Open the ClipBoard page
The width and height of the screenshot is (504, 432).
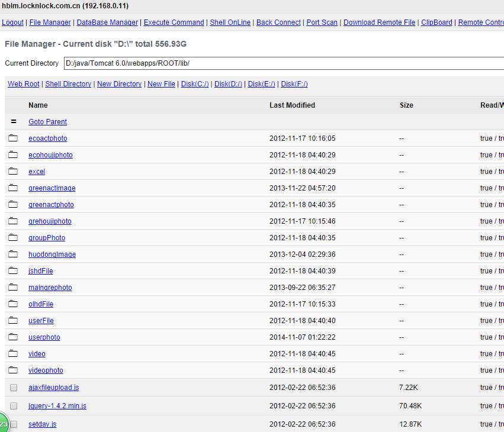pyautogui.click(x=437, y=22)
